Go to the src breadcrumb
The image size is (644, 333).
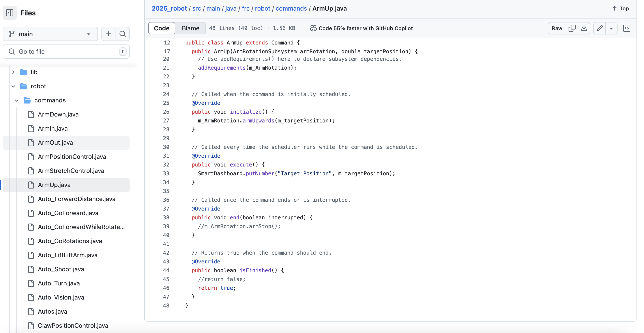tap(197, 9)
